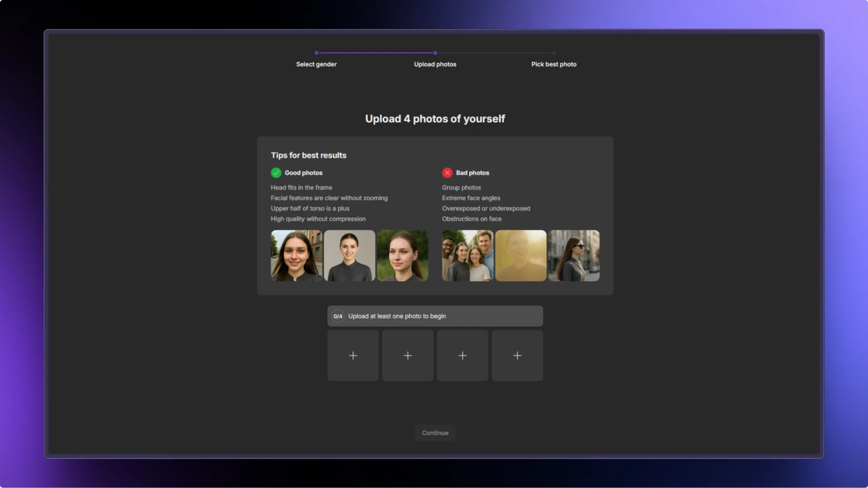Go to the Select gender step
868x488 pixels.
coord(316,64)
